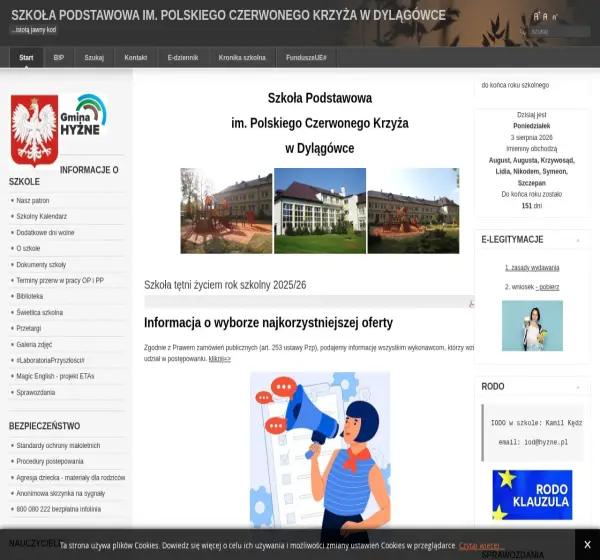Click the E-LEGITYMACJE panel title
The height and width of the screenshot is (560, 600).
[x=512, y=240]
